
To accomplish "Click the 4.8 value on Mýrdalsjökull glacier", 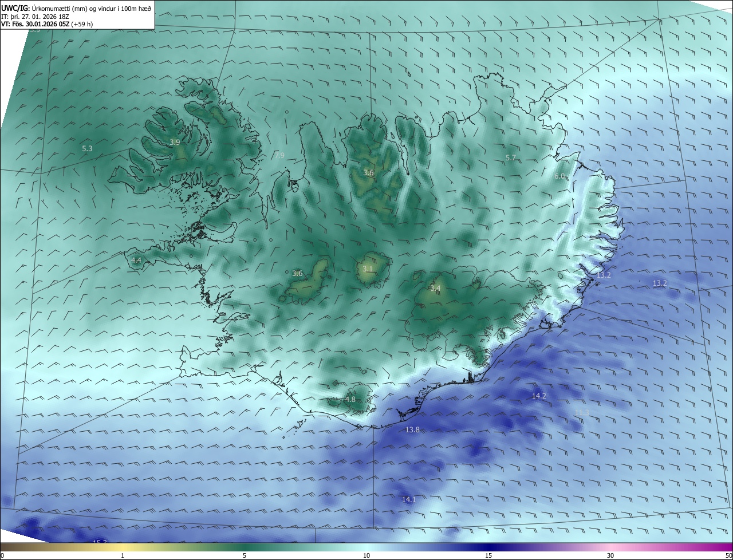I will 350,399.
